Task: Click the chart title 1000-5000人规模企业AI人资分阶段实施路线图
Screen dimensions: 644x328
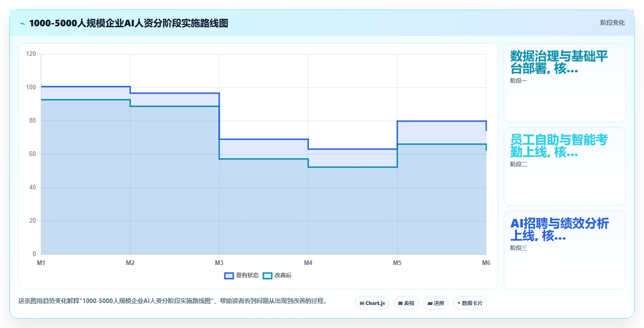Action: (x=129, y=23)
